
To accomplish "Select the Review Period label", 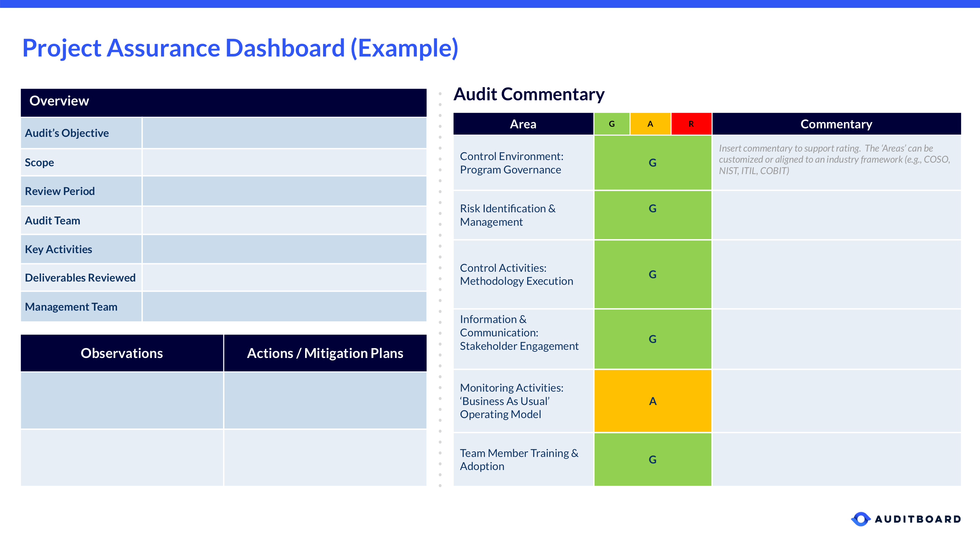I will pyautogui.click(x=60, y=191).
